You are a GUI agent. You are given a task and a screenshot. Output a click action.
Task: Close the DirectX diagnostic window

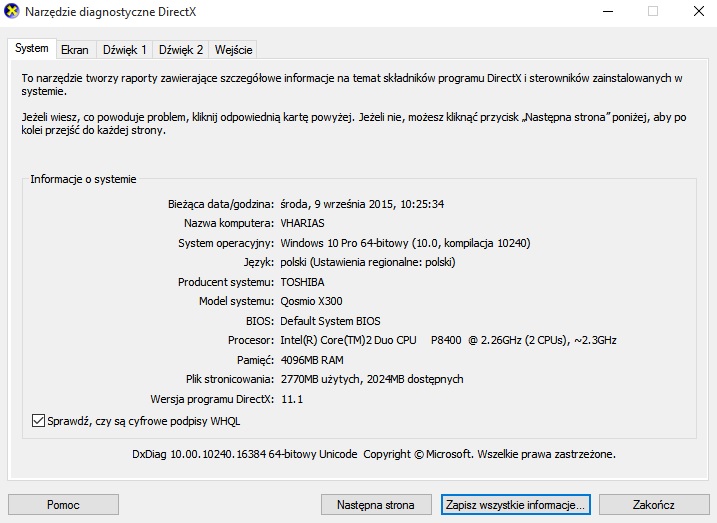(699, 11)
